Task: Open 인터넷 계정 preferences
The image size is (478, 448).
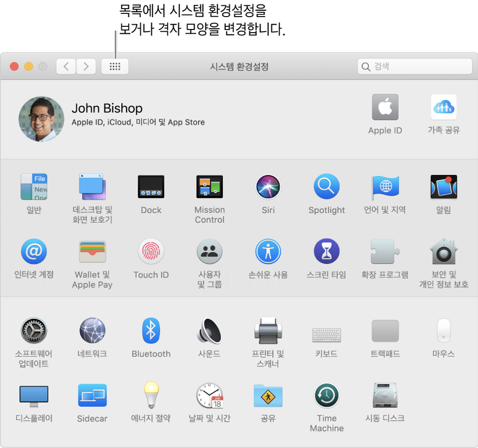Action: coord(34,251)
